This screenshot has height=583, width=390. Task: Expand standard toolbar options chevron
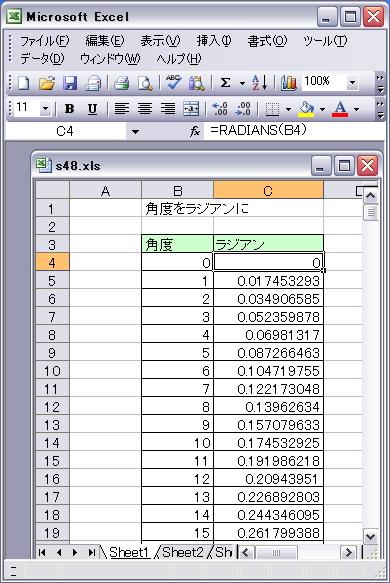[x=380, y=83]
